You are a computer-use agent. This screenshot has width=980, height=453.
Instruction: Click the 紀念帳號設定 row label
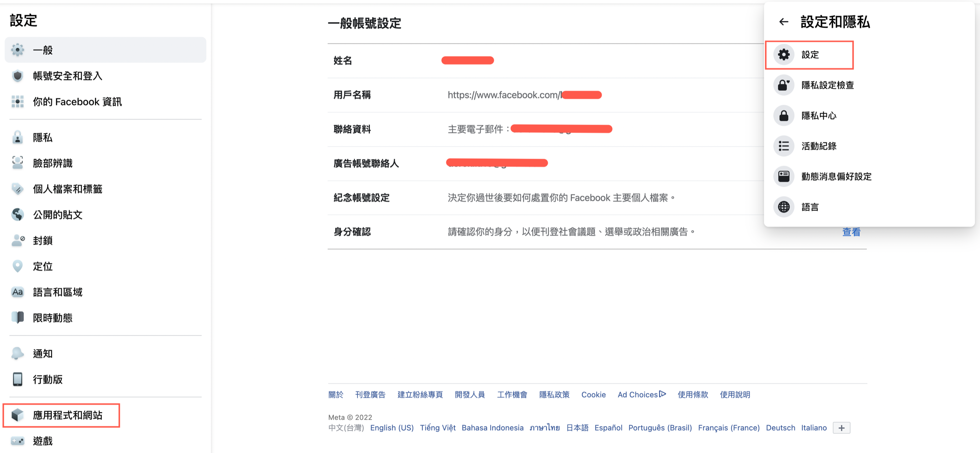(361, 198)
